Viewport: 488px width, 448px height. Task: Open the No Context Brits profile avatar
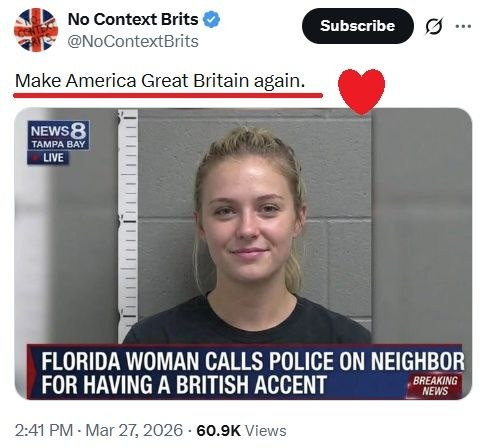(x=36, y=30)
